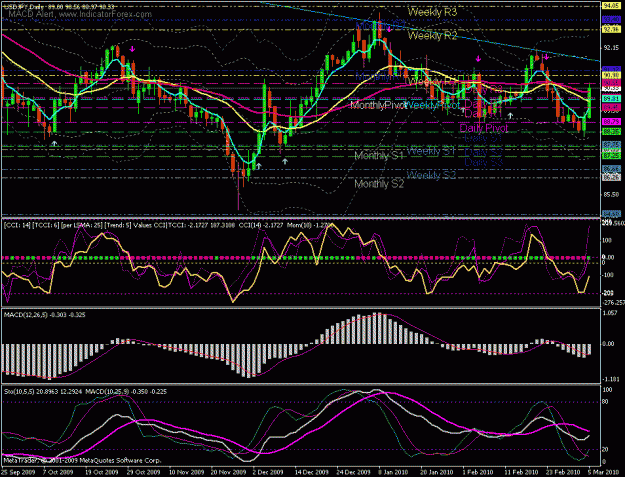Viewport: 625px width, 477px height.
Task: Click the white up arrow near 7 Oct 2009
Action: pyautogui.click(x=54, y=143)
